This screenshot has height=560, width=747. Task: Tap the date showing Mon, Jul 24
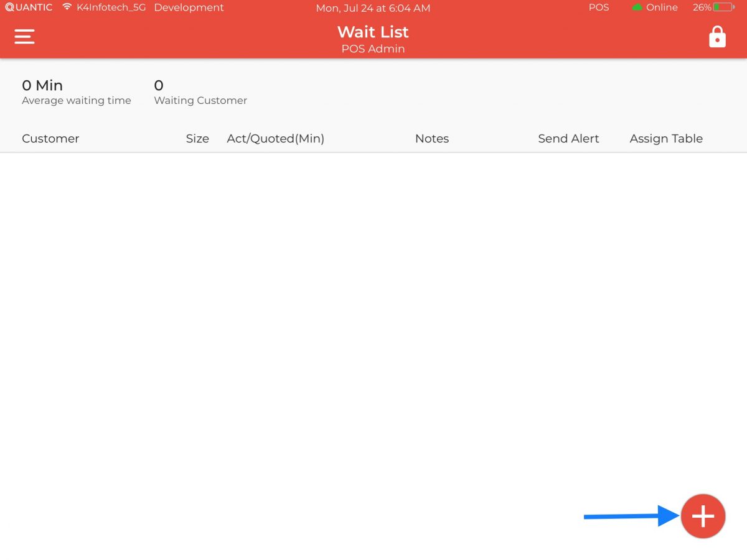click(373, 8)
